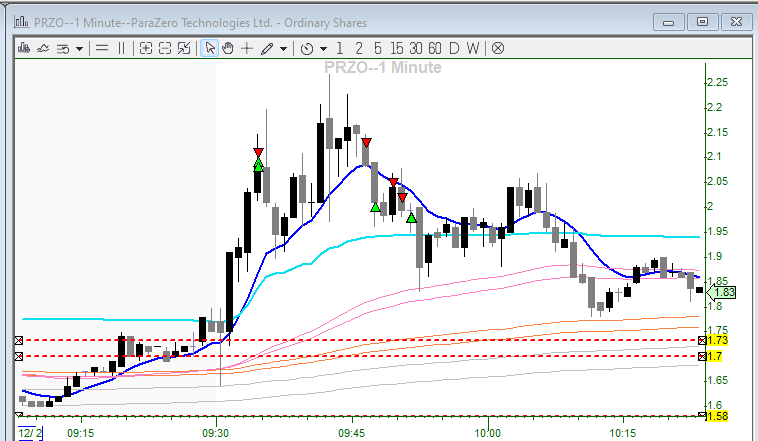Viewport: 758px width, 441px height.
Task: Switch to the daily D timeframe
Action: click(454, 48)
